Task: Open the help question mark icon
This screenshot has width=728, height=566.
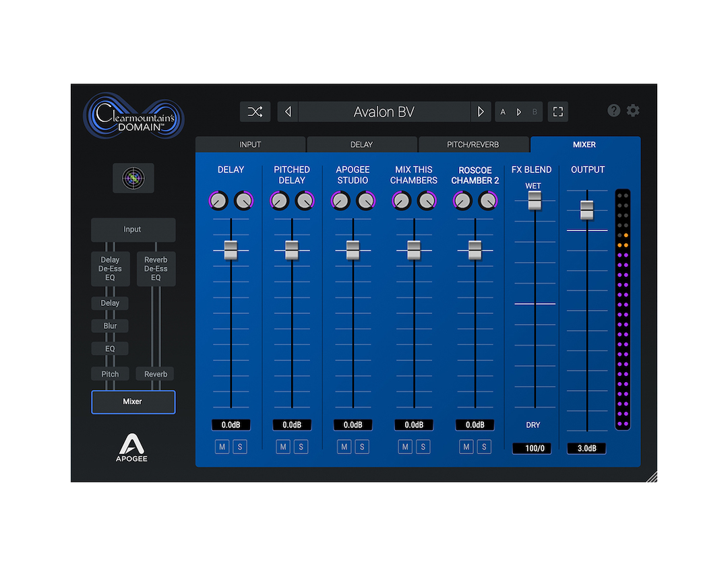Action: pos(613,111)
